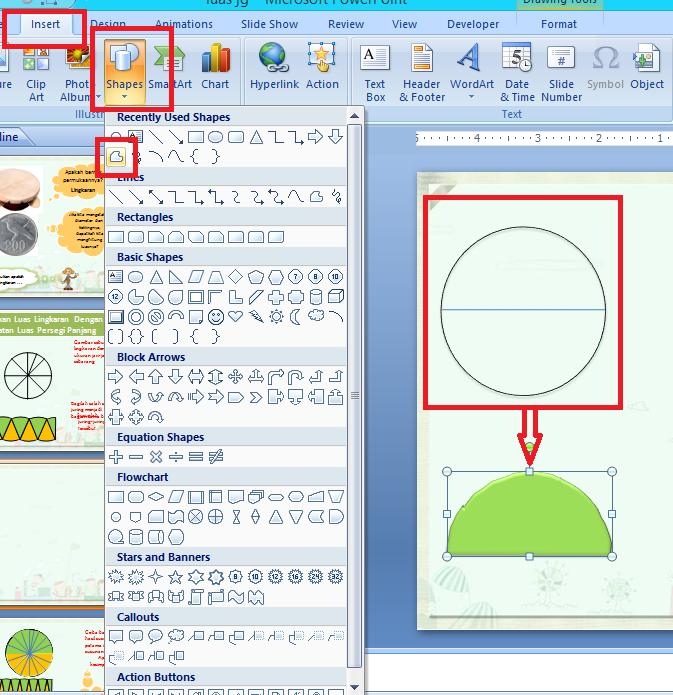Pick the Donut shape

tap(136, 317)
